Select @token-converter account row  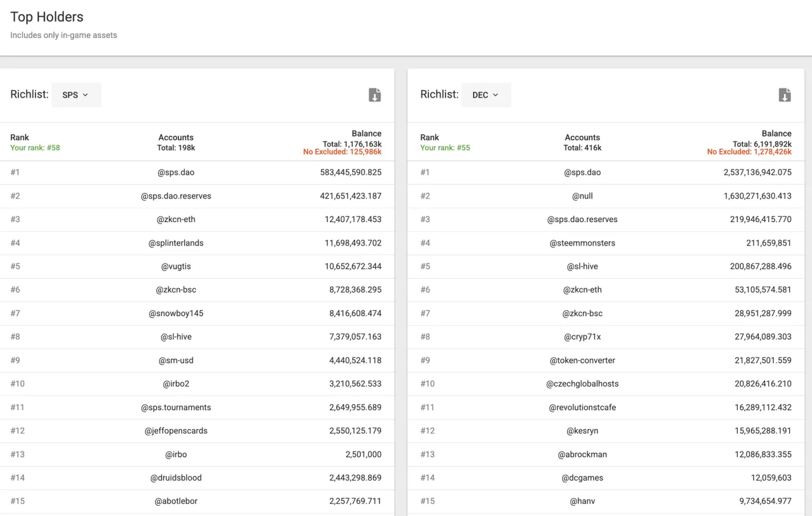(606, 361)
